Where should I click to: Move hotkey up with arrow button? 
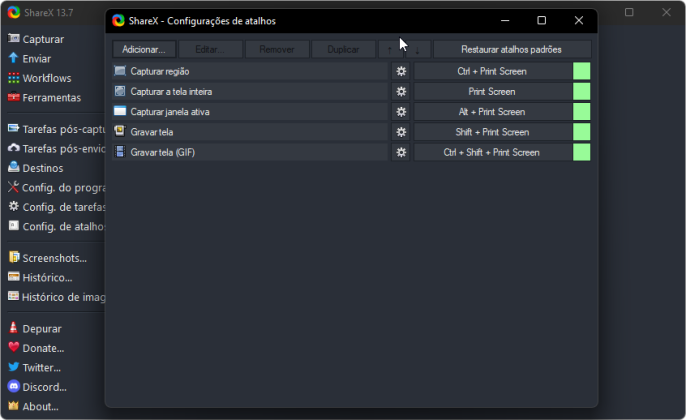point(390,49)
